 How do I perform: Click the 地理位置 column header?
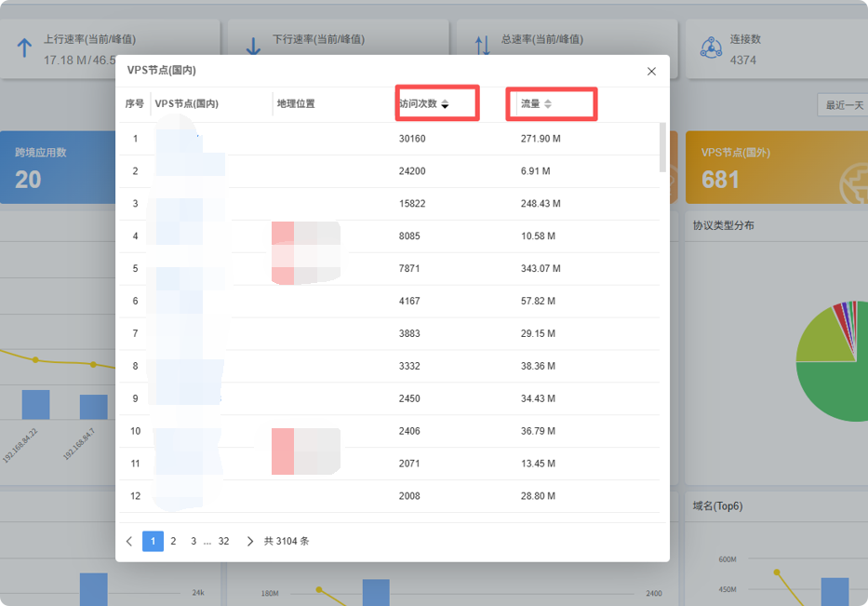coord(296,103)
